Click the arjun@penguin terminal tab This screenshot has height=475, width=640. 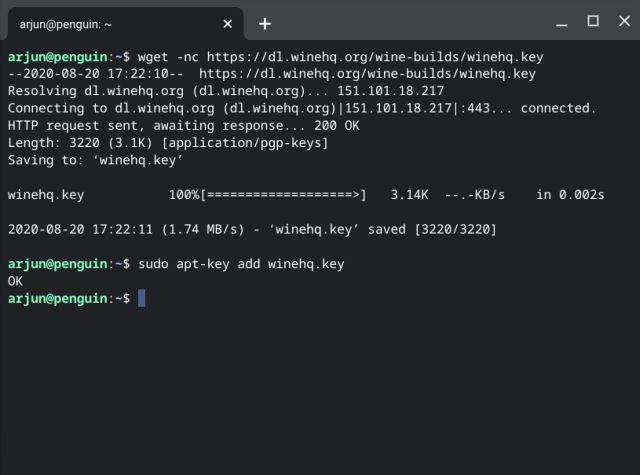pyautogui.click(x=100, y=22)
